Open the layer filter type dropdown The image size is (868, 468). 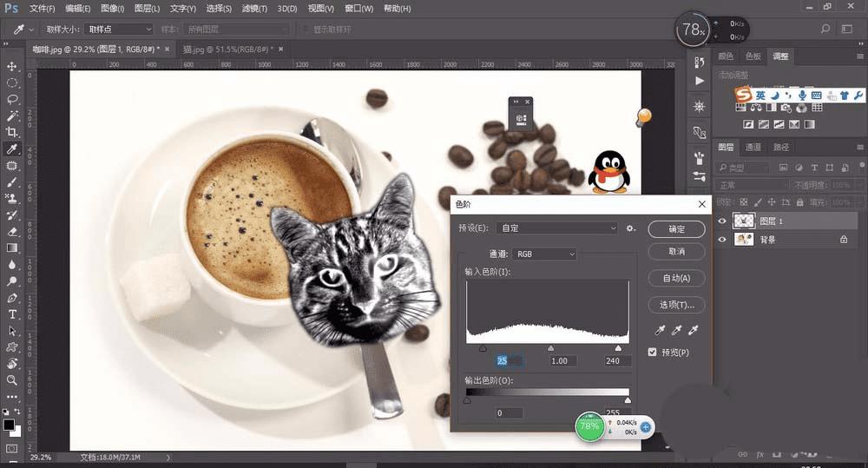pyautogui.click(x=743, y=168)
